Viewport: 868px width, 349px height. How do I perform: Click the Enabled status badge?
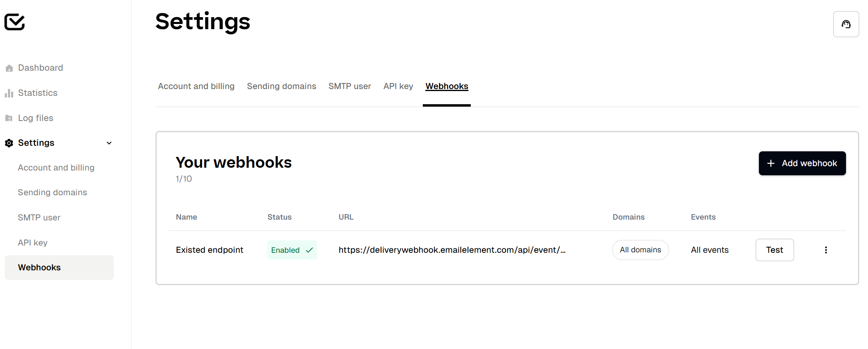[x=292, y=250]
